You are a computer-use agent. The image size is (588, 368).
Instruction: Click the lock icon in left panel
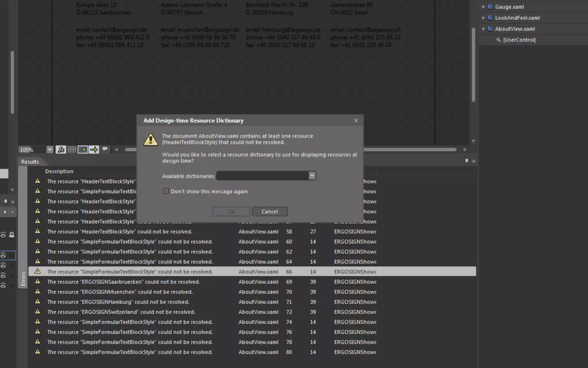[11, 235]
